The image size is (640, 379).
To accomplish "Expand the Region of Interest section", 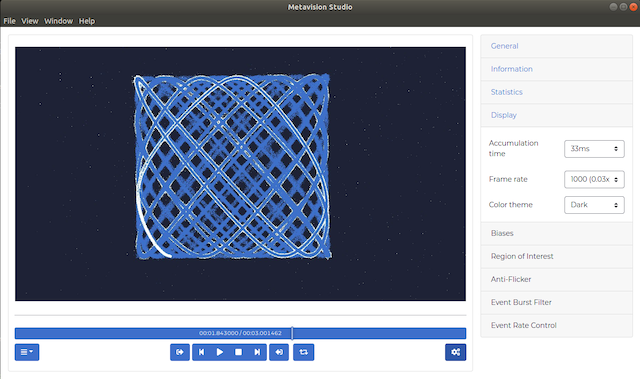I will (556, 256).
